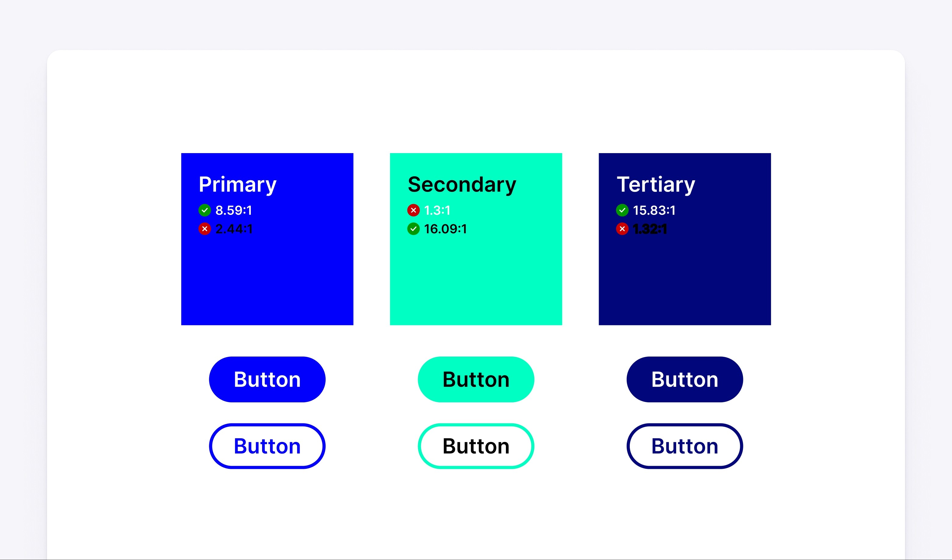Select the Secondary mint color swatch

(476, 239)
